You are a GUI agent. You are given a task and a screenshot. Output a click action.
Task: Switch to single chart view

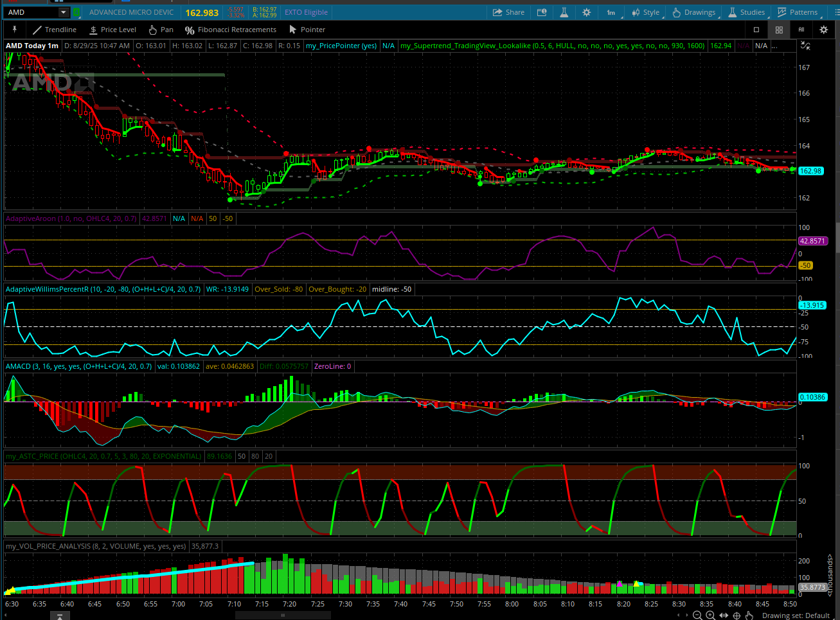click(x=756, y=30)
